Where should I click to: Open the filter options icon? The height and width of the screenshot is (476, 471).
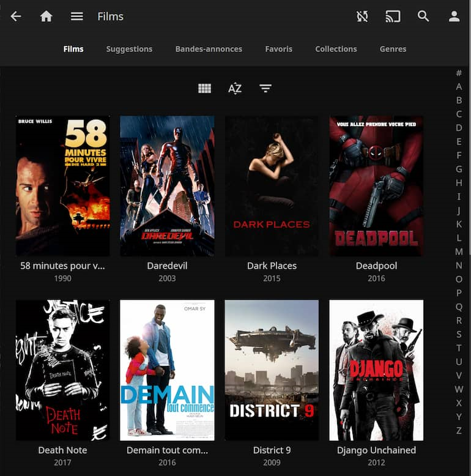265,89
